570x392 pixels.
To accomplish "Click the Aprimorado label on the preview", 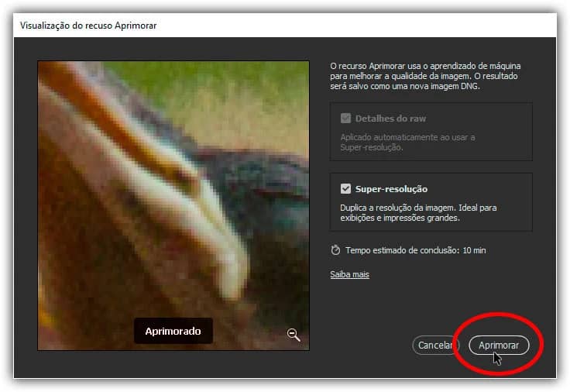I will pos(173,331).
